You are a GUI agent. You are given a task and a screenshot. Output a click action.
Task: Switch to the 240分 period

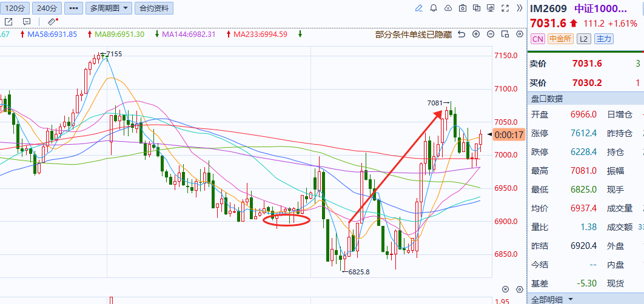(47, 8)
